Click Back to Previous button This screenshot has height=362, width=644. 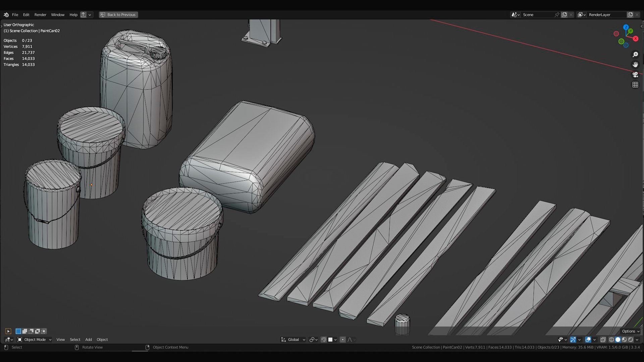[x=118, y=15]
